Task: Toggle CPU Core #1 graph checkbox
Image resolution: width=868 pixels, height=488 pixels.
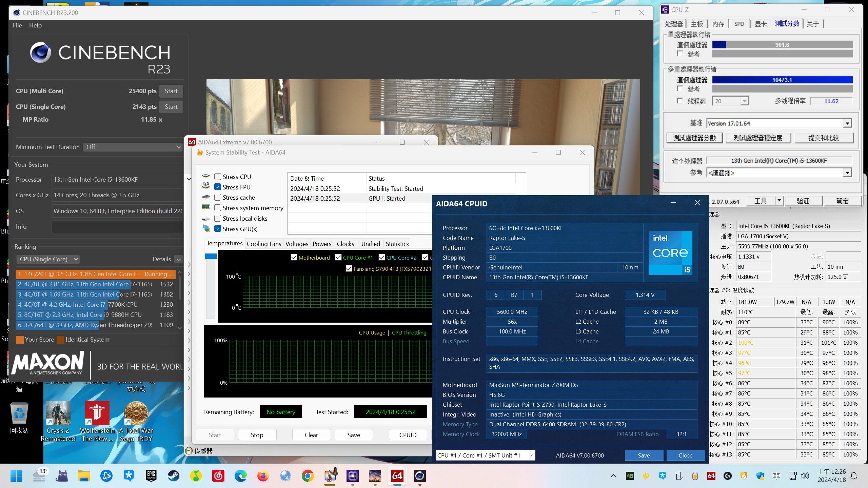Action: pos(338,258)
